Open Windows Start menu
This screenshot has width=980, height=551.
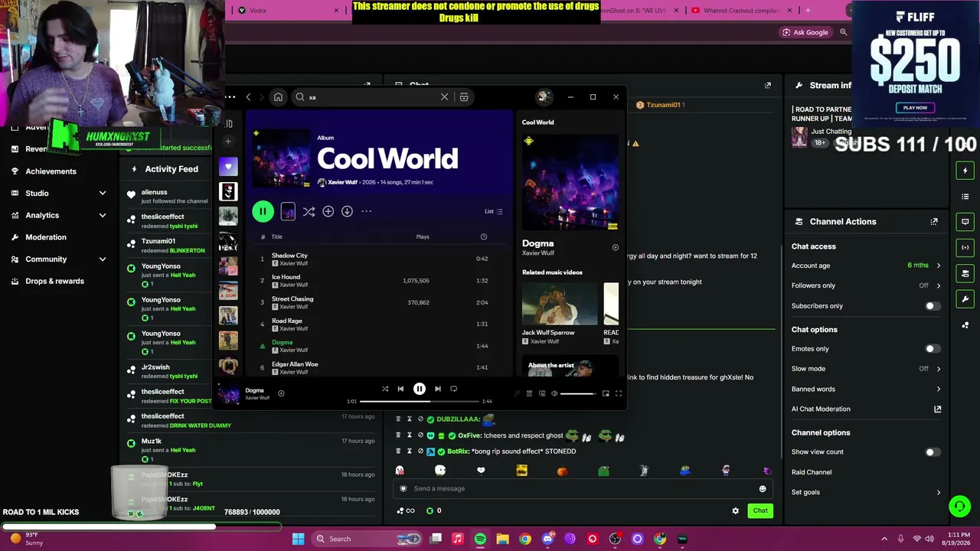(298, 539)
